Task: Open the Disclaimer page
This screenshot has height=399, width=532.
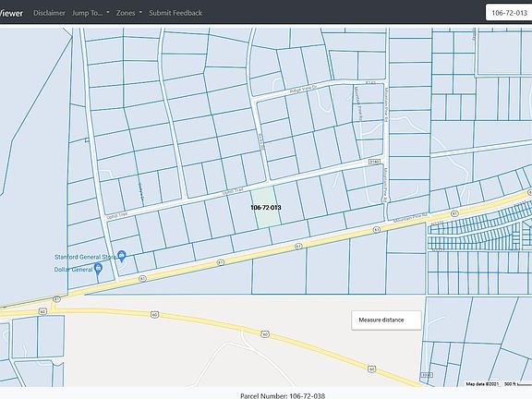Action: pos(49,13)
